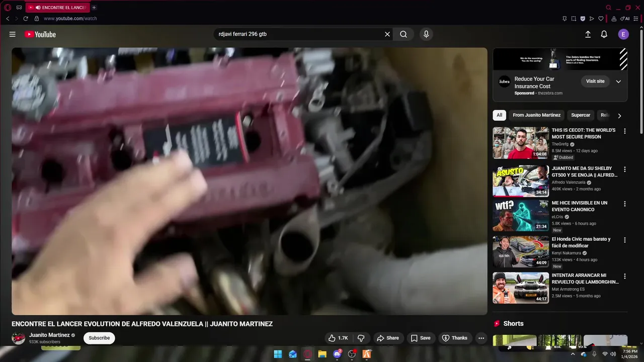The image size is (644, 362).
Task: Like the video with thumbs up
Action: [x=338, y=338]
